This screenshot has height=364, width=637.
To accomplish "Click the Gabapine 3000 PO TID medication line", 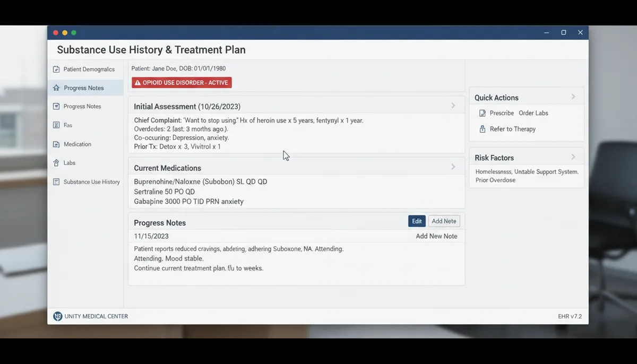I will point(189,202).
